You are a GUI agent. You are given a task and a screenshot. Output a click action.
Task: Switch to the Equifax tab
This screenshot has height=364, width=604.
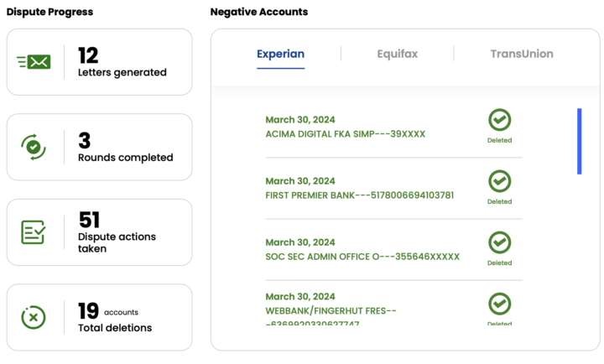[397, 54]
